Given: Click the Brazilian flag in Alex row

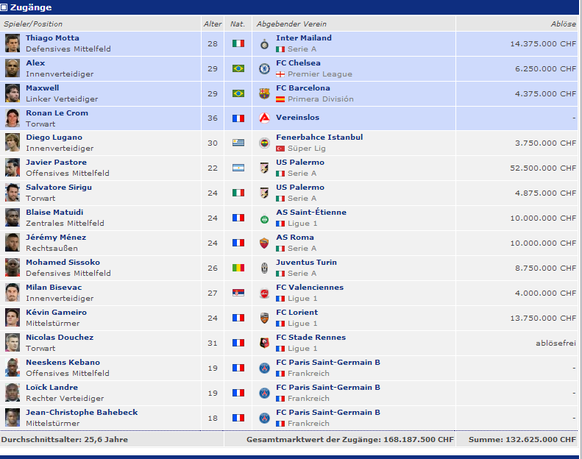Looking at the screenshot, I should [x=238, y=68].
